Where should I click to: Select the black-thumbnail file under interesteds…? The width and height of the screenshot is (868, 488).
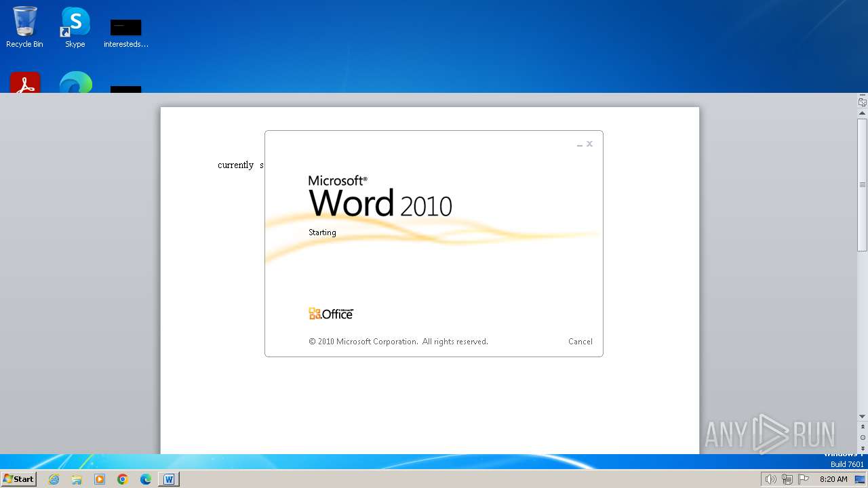[x=126, y=89]
